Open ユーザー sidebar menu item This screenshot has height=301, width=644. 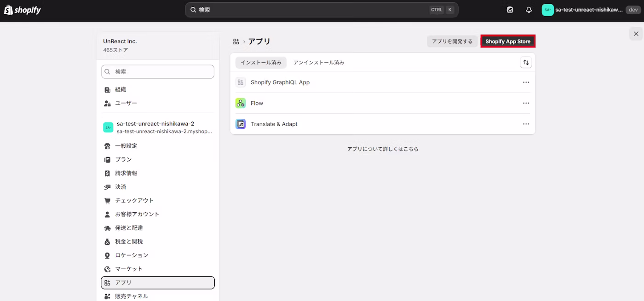(158, 103)
